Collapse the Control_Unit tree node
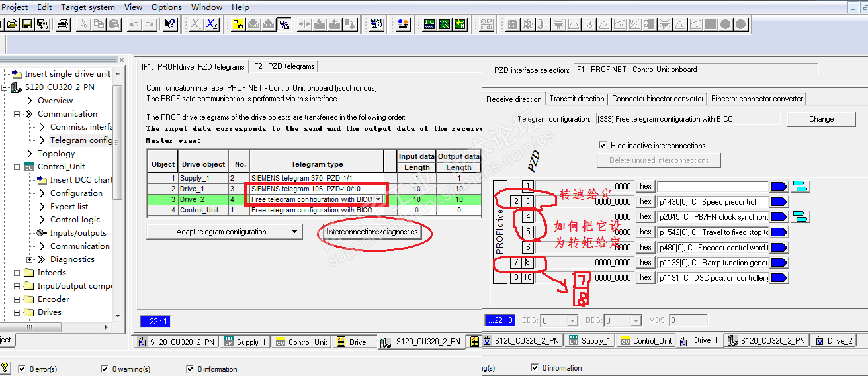The height and width of the screenshot is (376, 868). point(17,167)
